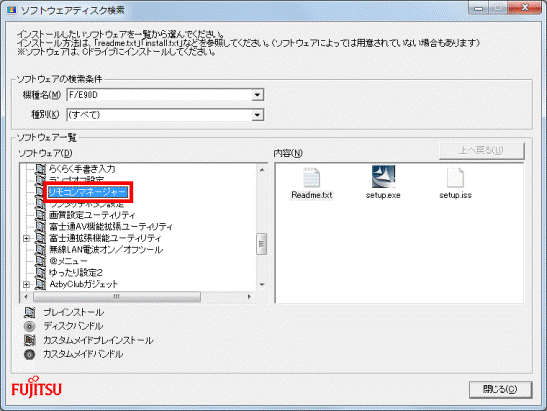
Task: Close window with title bar X
Action: tap(525, 8)
